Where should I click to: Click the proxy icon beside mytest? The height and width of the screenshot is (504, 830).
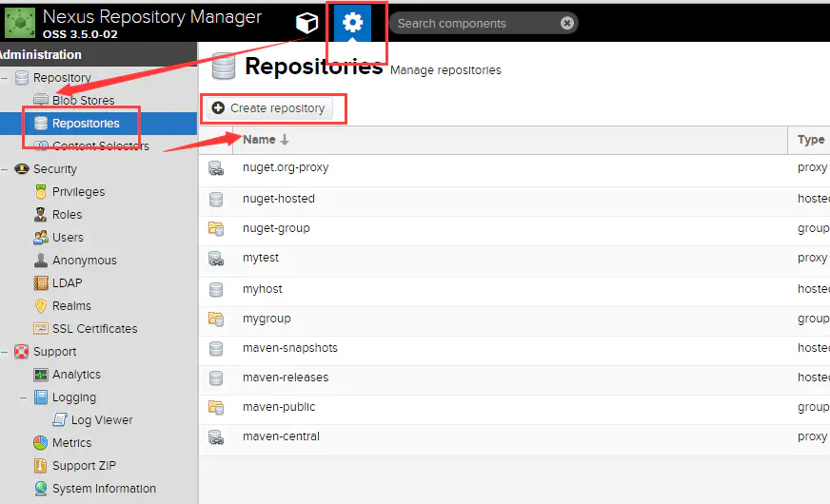coord(216,259)
